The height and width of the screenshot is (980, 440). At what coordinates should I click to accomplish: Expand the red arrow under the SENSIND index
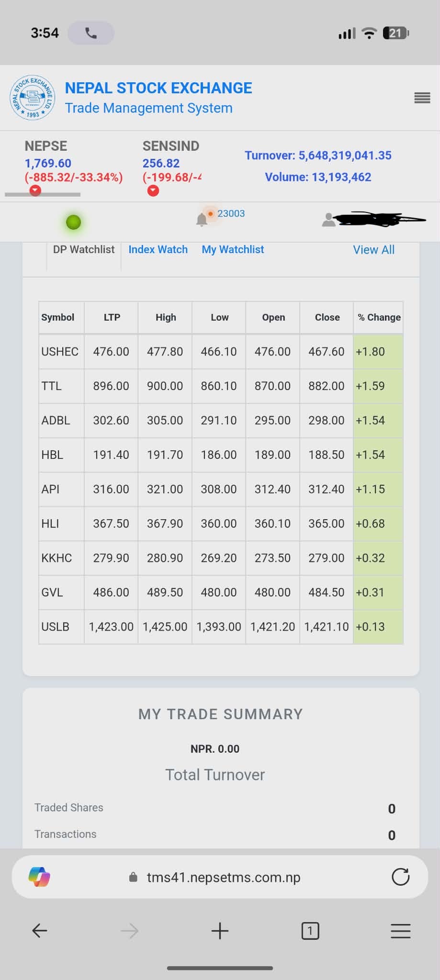153,191
